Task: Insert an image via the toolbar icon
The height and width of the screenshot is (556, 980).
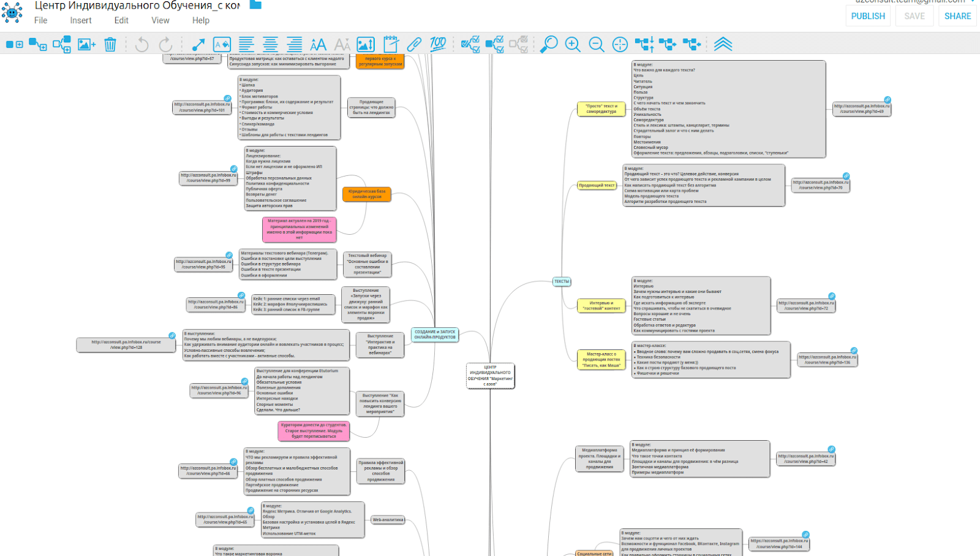Action: 86,45
